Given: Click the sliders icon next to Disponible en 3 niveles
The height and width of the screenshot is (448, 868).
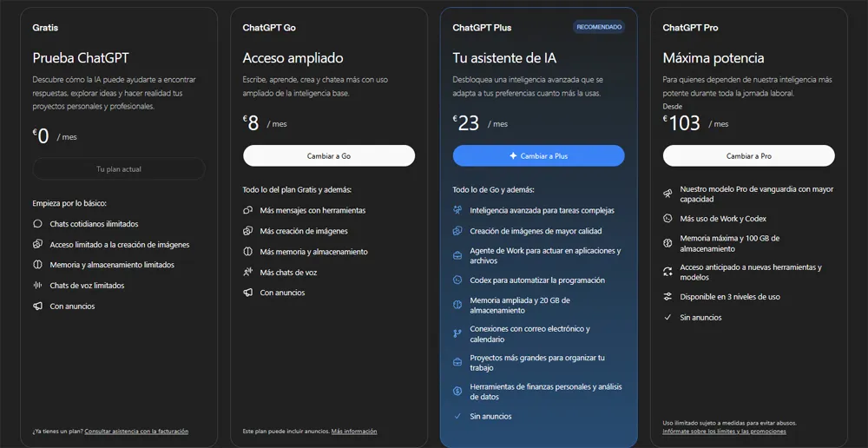Looking at the screenshot, I should pos(668,297).
